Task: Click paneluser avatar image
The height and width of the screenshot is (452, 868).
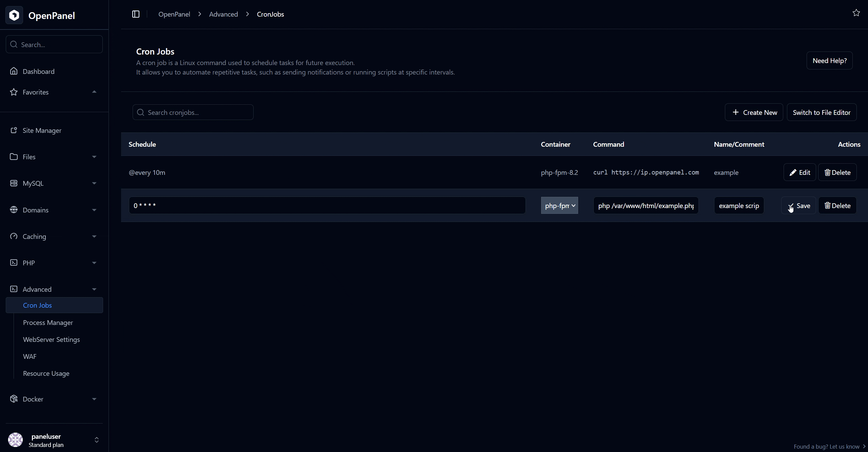Action: point(15,440)
